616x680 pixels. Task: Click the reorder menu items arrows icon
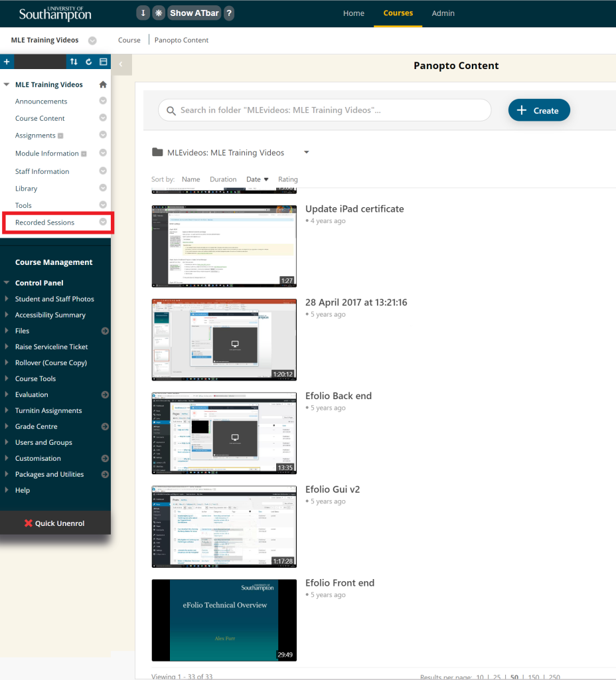point(74,62)
